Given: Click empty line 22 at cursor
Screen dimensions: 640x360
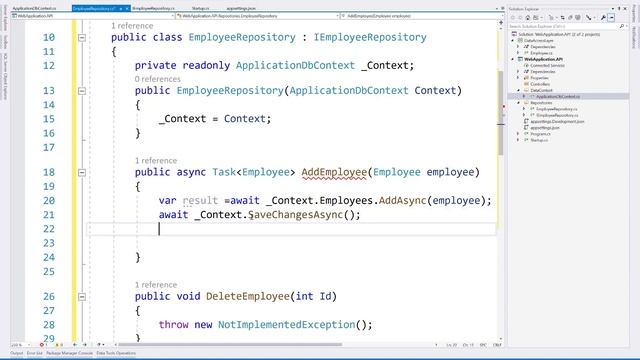Looking at the screenshot, I should pyautogui.click(x=292, y=229).
